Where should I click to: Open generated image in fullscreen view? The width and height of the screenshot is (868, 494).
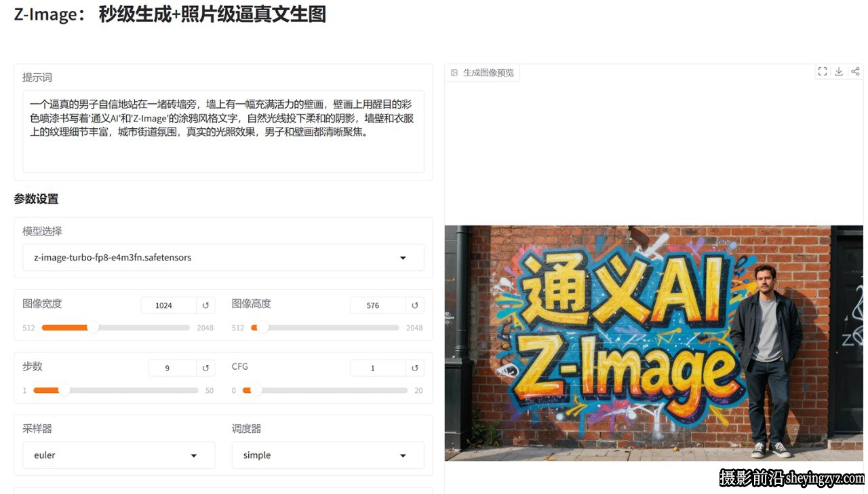click(x=823, y=72)
